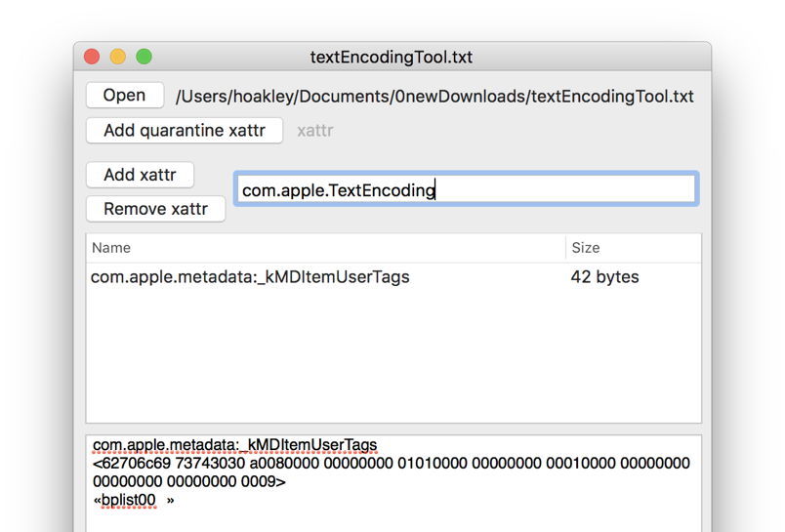The width and height of the screenshot is (785, 532).
Task: Click the 42 bytes size cell
Action: click(x=604, y=277)
